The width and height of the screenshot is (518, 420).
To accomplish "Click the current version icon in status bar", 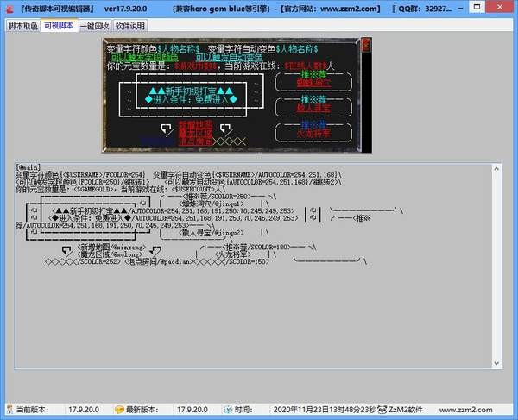I will [x=9, y=409].
